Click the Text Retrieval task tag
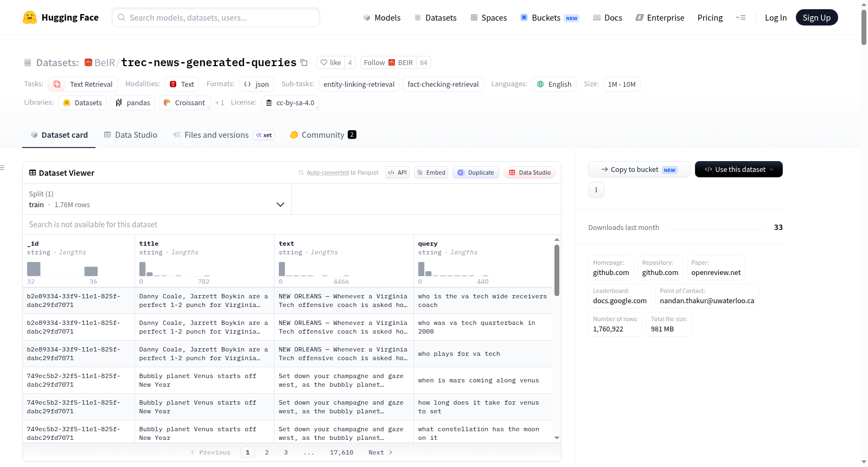This screenshot has width=868, height=467. pos(83,84)
